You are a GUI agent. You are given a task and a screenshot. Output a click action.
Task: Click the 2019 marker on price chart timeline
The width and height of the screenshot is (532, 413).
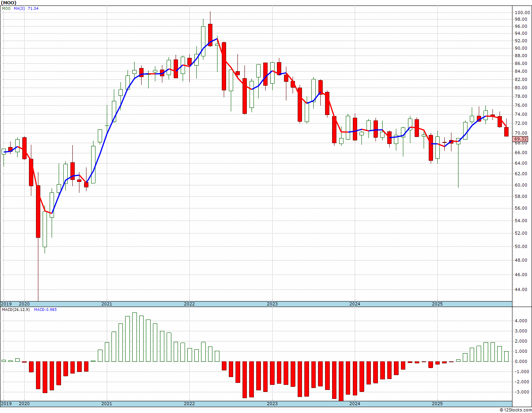(6, 304)
